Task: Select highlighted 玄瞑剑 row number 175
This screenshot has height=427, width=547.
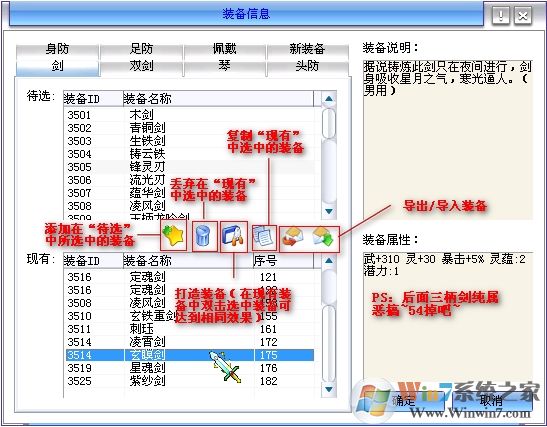Action: click(190, 355)
